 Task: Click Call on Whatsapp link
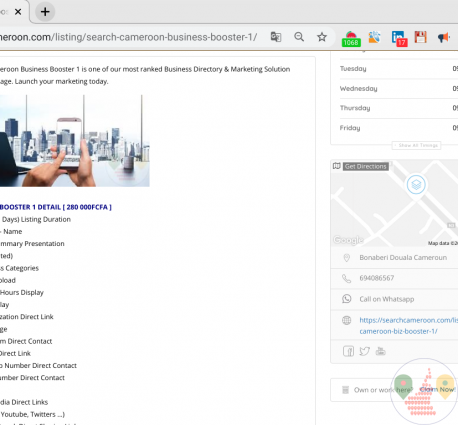click(387, 299)
